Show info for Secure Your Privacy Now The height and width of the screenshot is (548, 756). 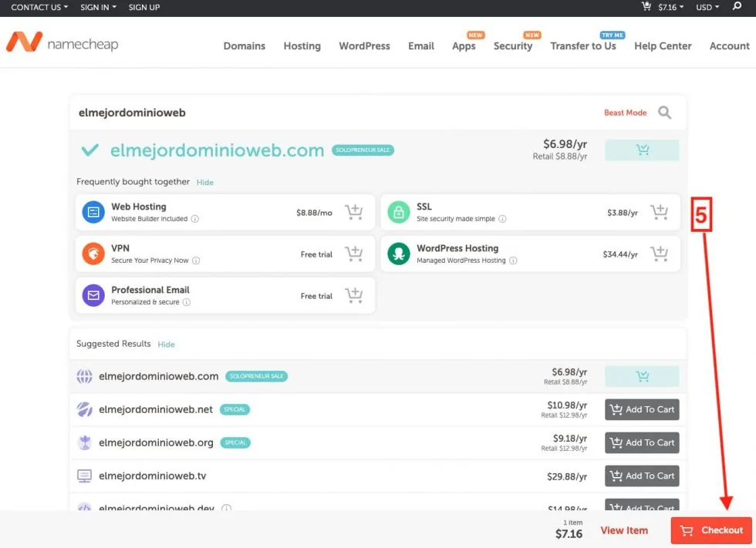196,261
